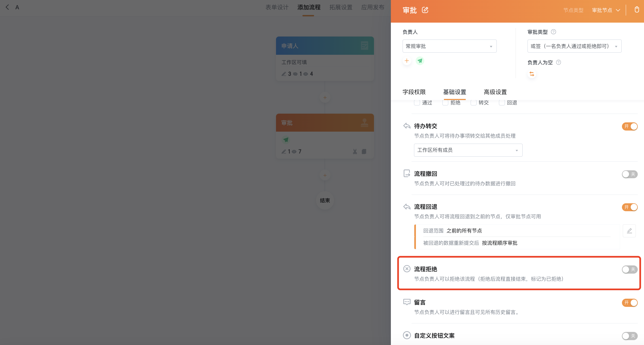Edit the 审批 node title with pencil icon
The image size is (644, 345).
click(x=425, y=10)
